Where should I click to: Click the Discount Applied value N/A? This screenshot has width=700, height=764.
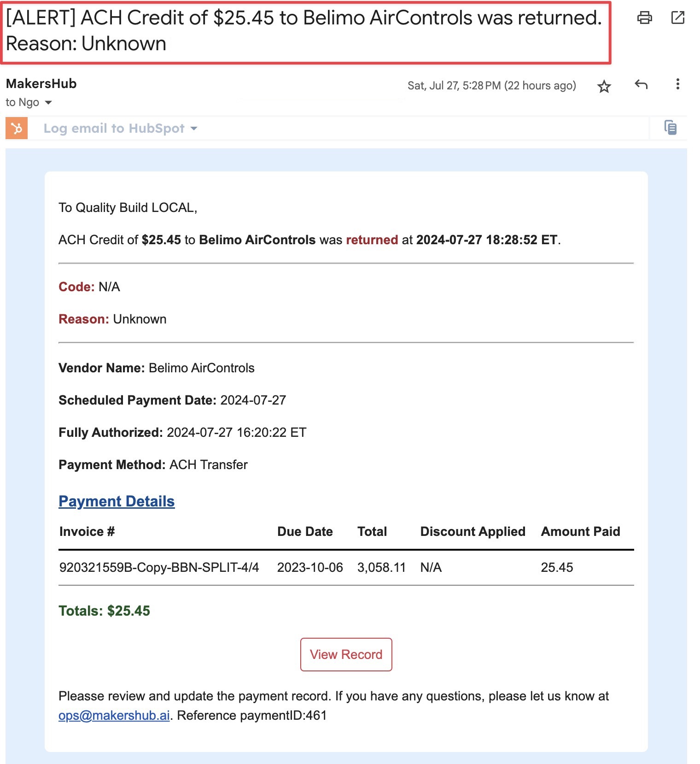tap(431, 567)
